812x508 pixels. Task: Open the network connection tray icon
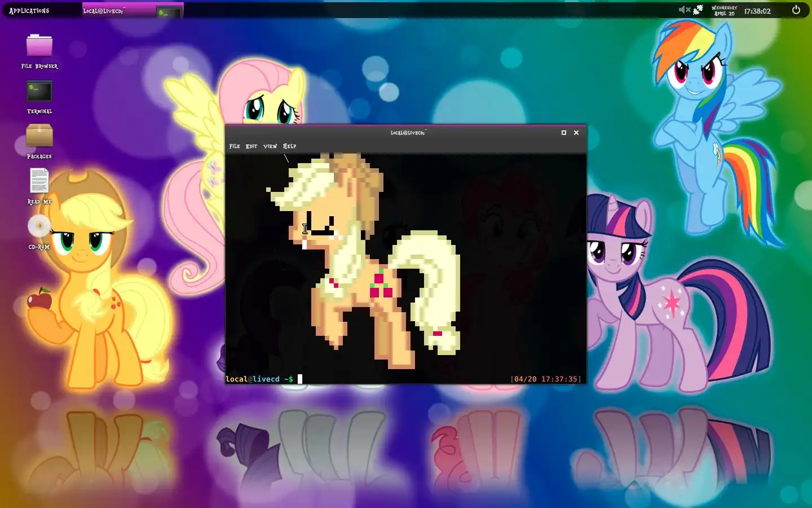698,10
